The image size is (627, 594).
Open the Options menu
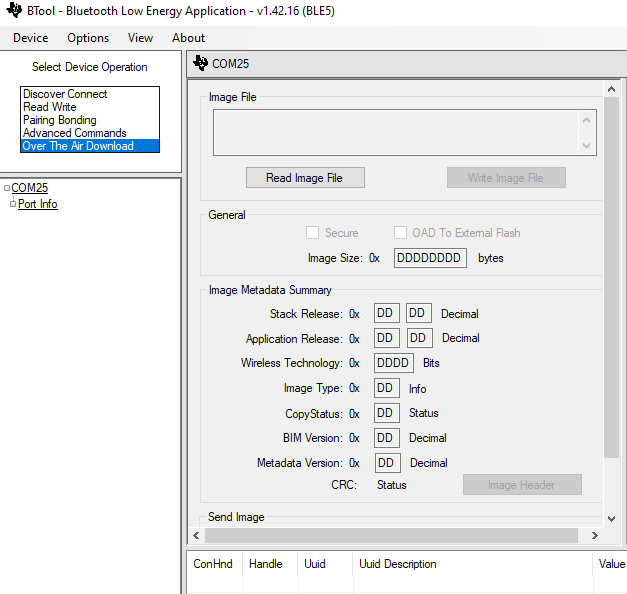[x=88, y=38]
